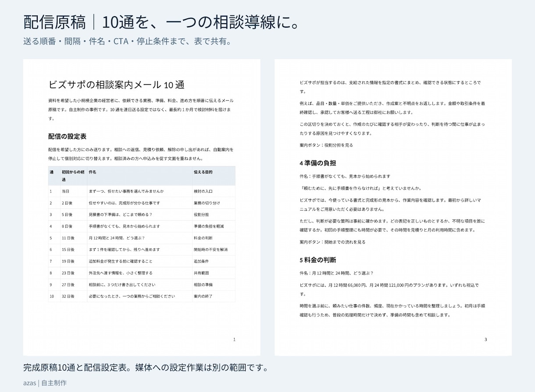Click the line '案内ボタン：開始までの流れを見る'
This screenshot has width=535, height=392.
(x=332, y=242)
